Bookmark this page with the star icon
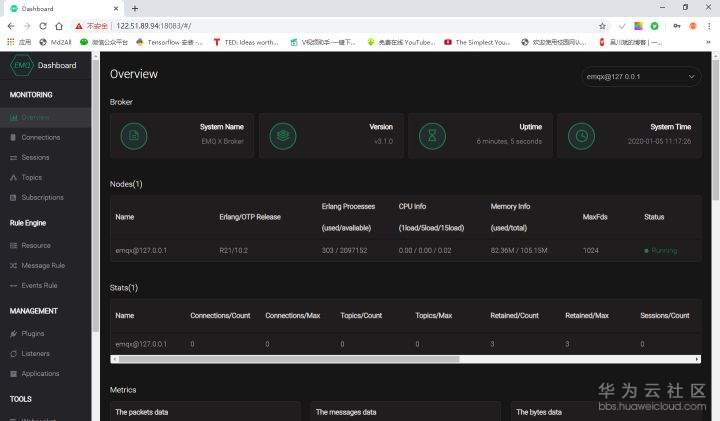720x421 pixels. (x=602, y=26)
